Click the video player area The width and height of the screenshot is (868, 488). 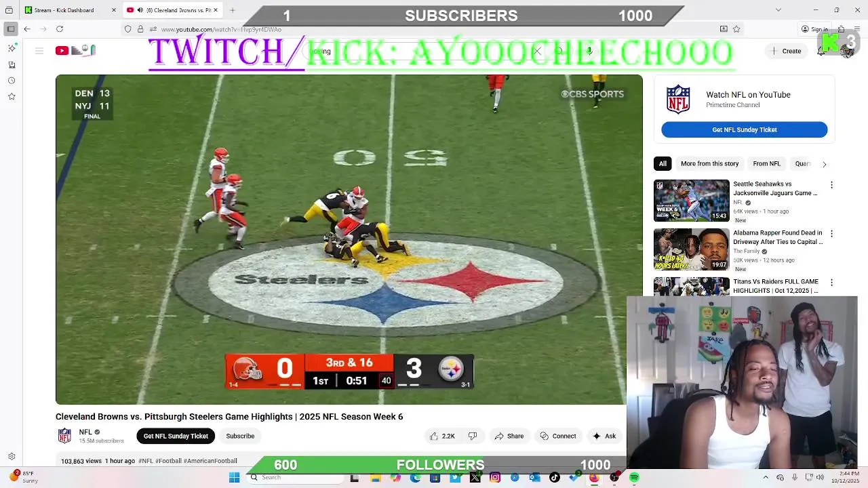coord(349,239)
